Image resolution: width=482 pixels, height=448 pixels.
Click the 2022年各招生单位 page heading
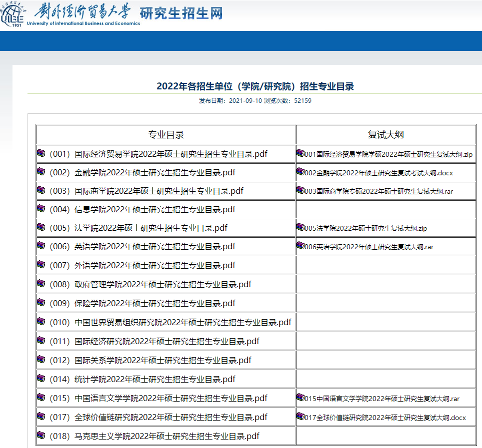(255, 86)
